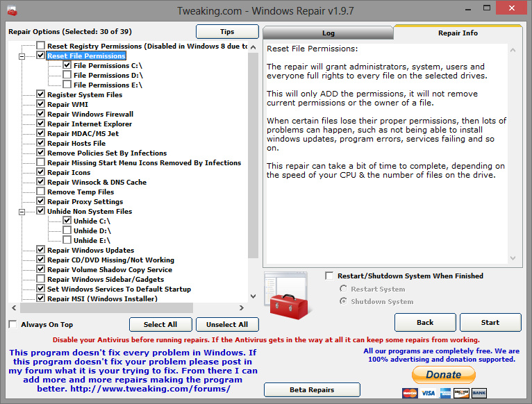
Task: Click the American Express card icon
Action: click(444, 393)
